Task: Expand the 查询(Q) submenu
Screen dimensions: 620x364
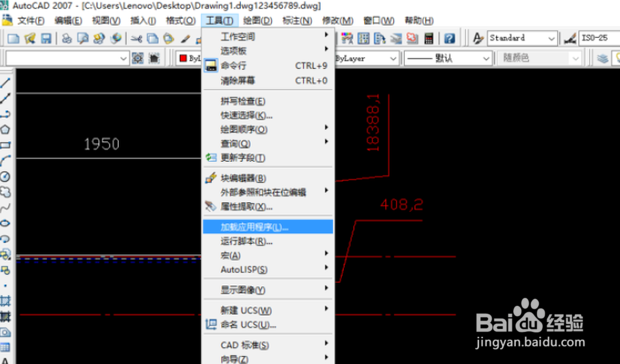Action: (x=268, y=143)
